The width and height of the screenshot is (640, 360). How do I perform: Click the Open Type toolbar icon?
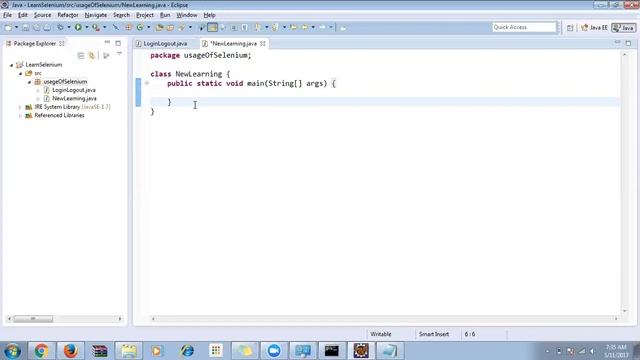click(x=159, y=27)
